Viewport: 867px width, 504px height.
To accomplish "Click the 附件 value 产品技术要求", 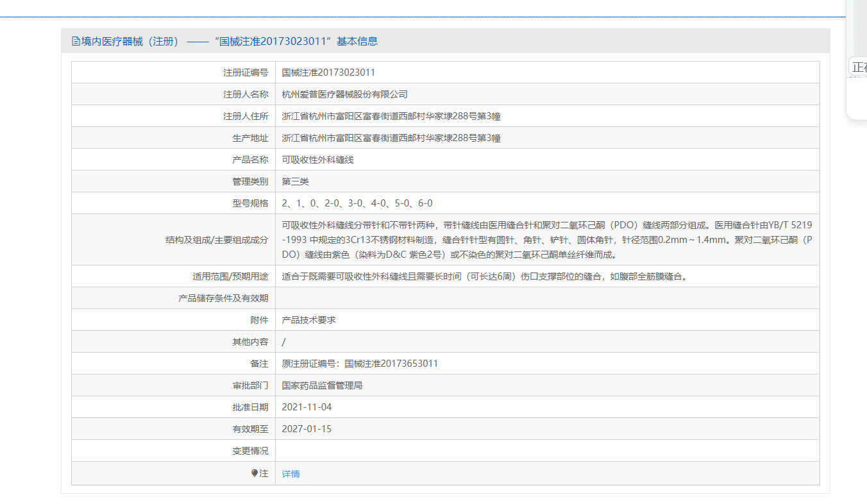I will coord(309,320).
